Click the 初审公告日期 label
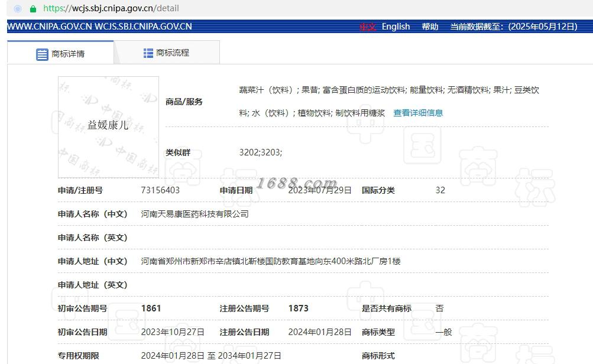 tap(82, 332)
